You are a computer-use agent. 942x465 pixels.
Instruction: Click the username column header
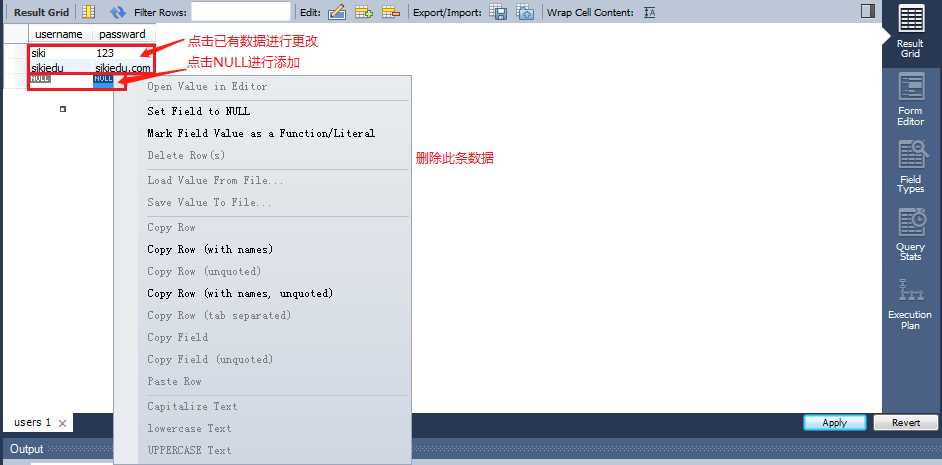tap(59, 34)
